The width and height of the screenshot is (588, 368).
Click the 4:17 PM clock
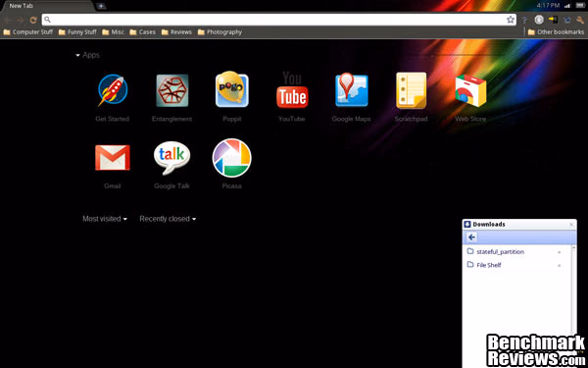[548, 5]
